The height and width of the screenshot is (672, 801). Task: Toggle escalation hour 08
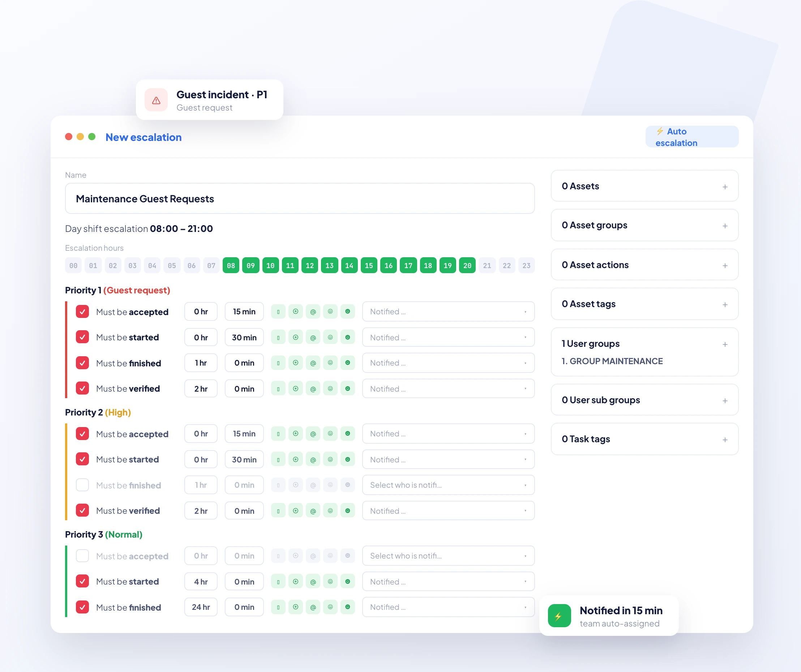pyautogui.click(x=231, y=266)
